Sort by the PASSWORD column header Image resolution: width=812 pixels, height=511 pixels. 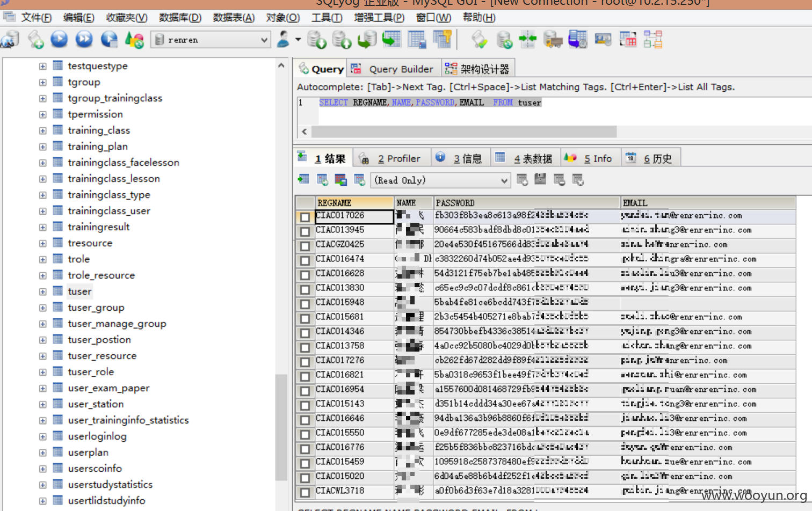click(526, 203)
